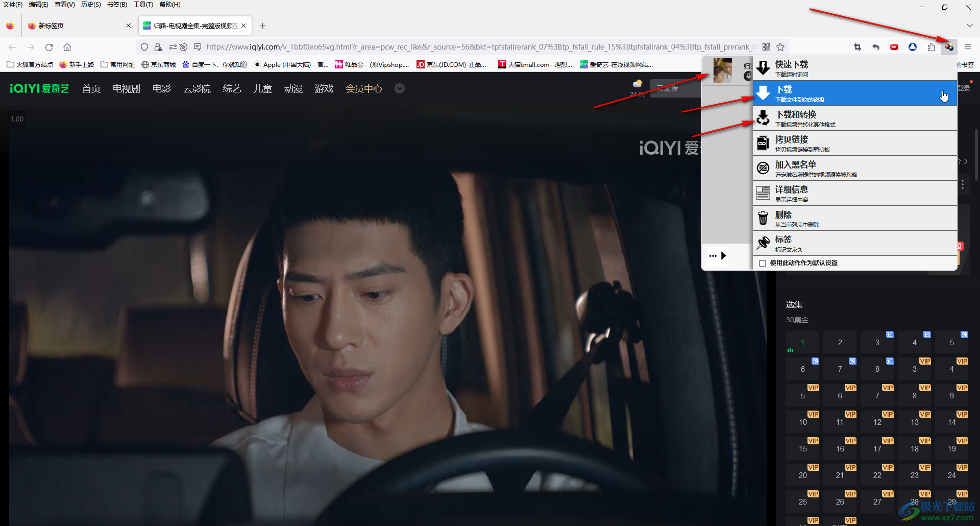The height and width of the screenshot is (526, 980).
Task: Click the QR code icon in address bar
Action: (x=766, y=47)
